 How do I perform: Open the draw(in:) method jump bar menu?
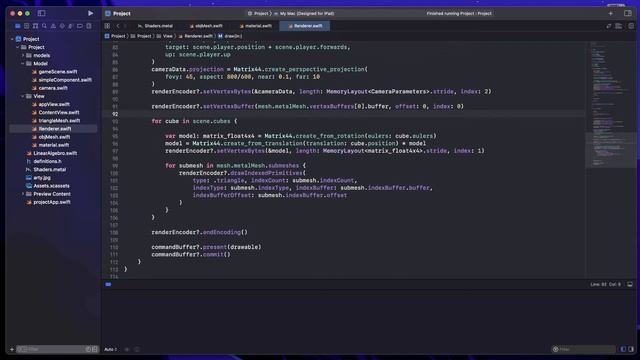[230, 36]
